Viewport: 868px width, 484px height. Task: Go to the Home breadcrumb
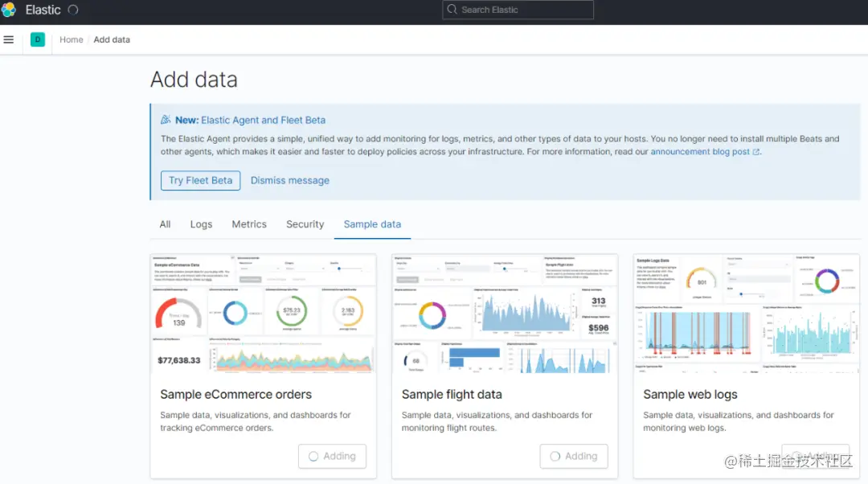coord(72,39)
